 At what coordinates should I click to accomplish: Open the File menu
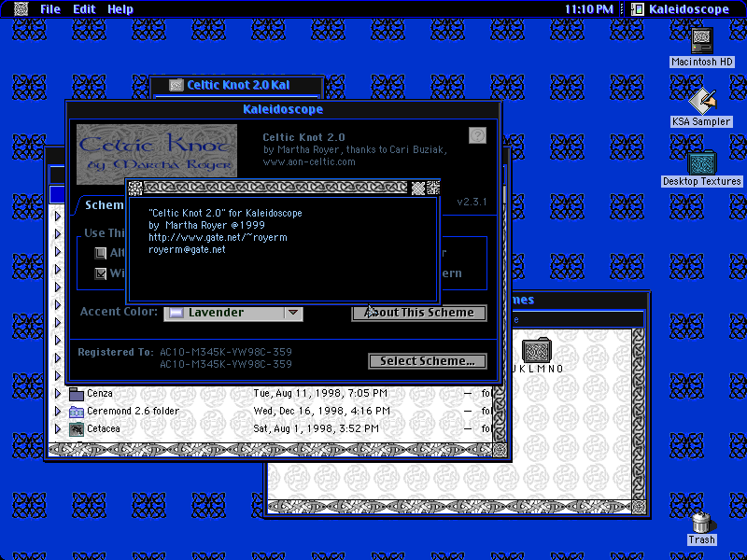[50, 9]
